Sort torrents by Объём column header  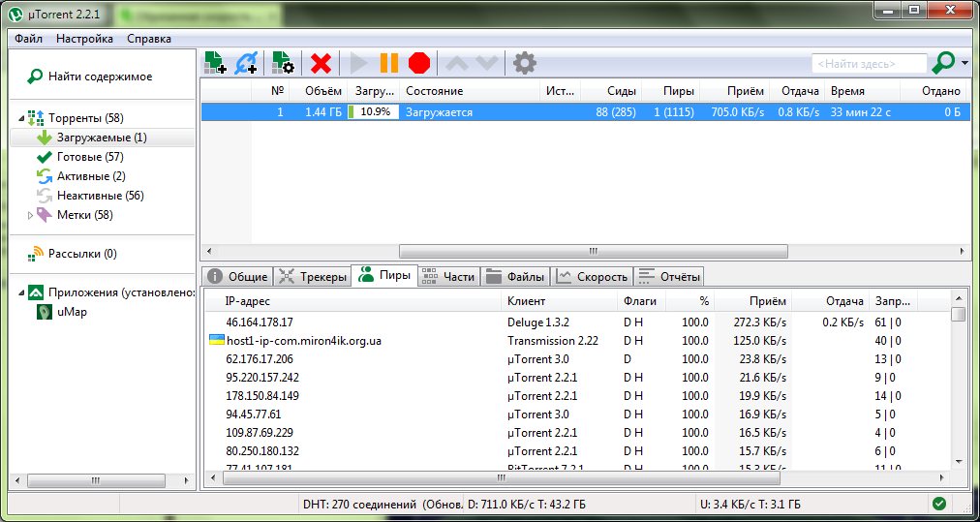(x=319, y=91)
